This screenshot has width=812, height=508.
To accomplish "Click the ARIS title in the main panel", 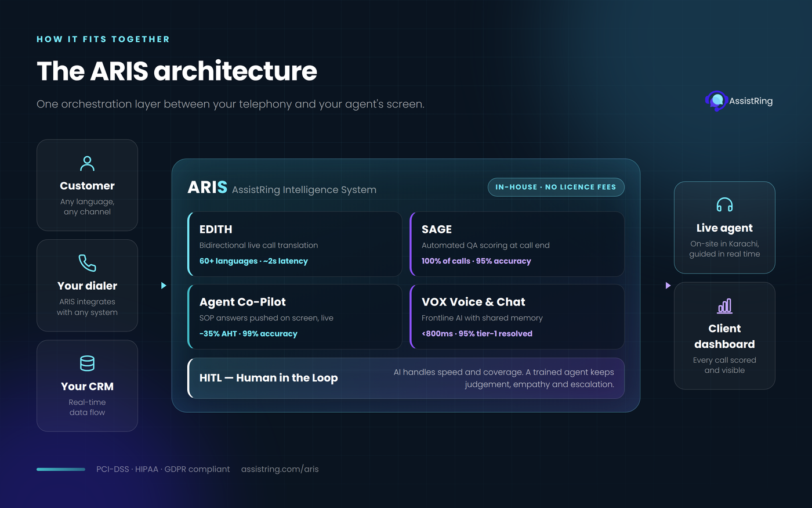I will (207, 188).
